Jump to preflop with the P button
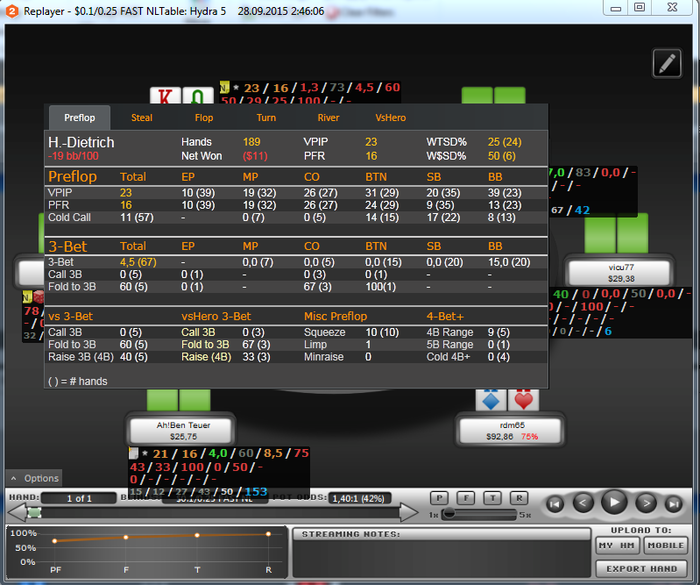Image resolution: width=700 pixels, height=585 pixels. pyautogui.click(x=439, y=498)
